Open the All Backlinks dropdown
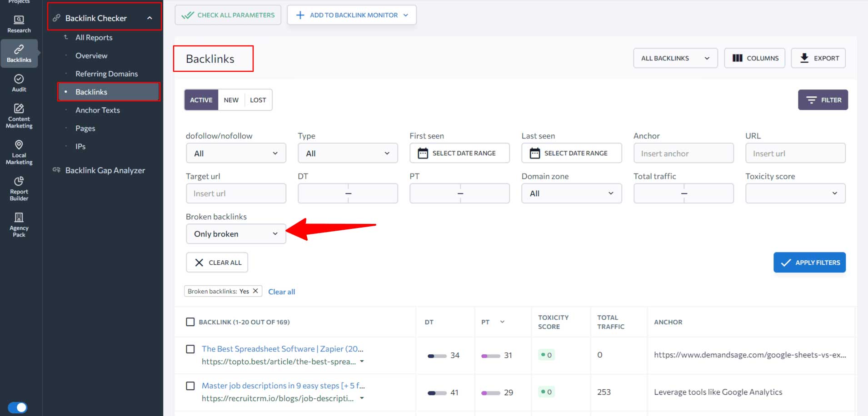Screen dimensions: 868x416 pos(675,58)
